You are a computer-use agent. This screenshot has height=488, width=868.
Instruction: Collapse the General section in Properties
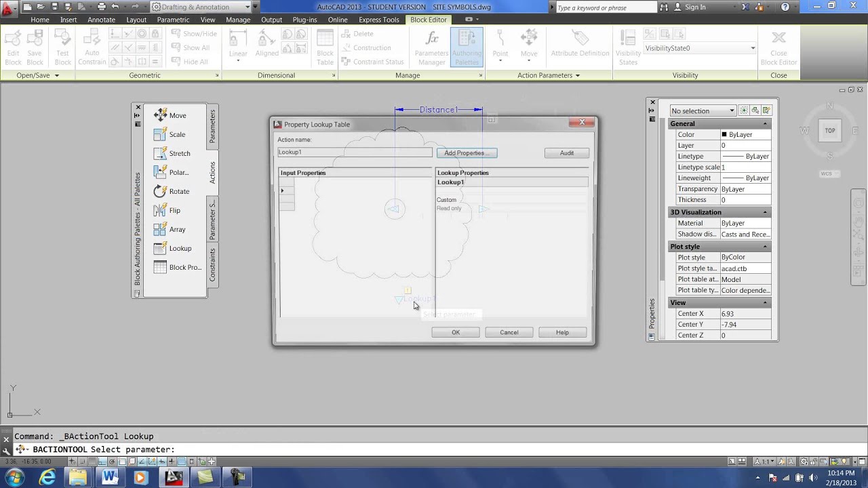(766, 123)
